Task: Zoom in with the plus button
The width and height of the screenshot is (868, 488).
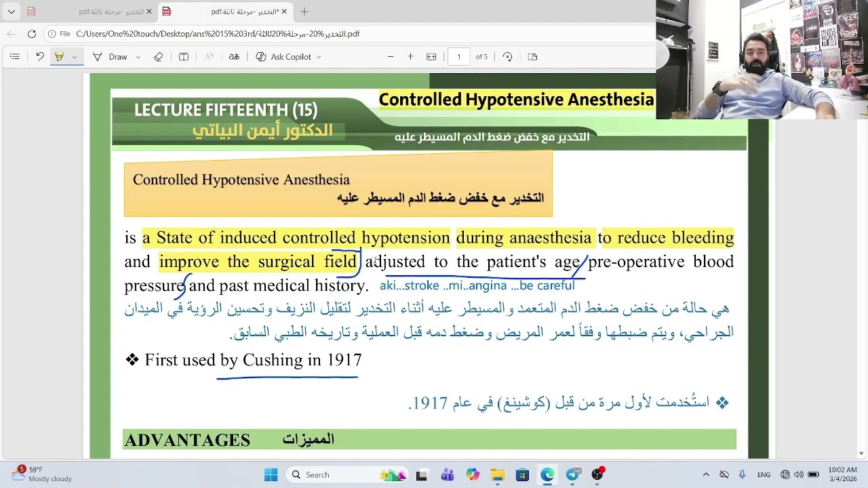Action: click(410, 57)
